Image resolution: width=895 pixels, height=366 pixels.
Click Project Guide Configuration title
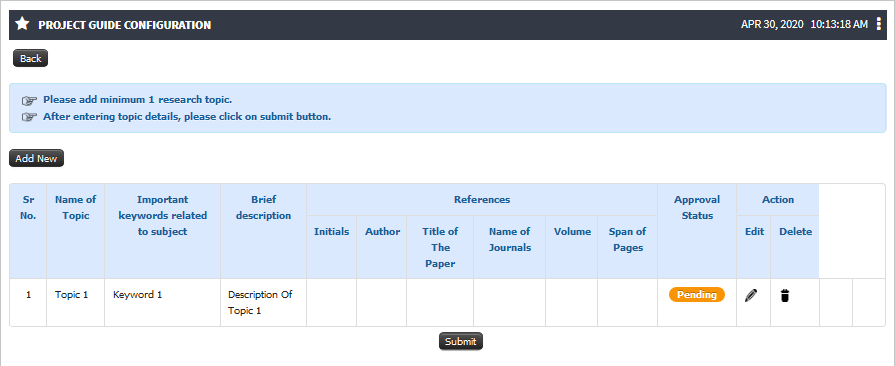124,25
